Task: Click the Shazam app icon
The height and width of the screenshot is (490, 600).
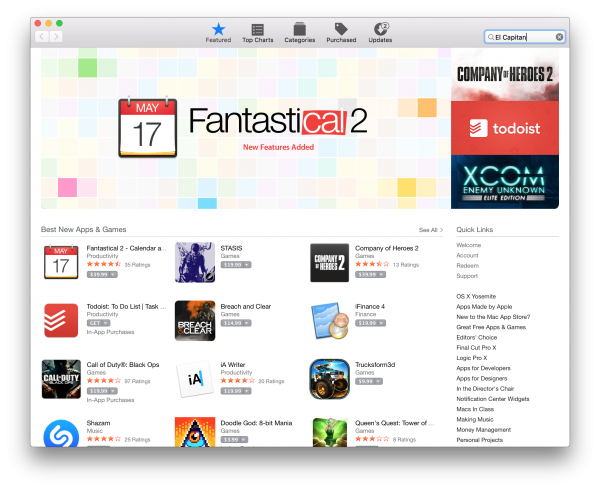Action: point(61,434)
